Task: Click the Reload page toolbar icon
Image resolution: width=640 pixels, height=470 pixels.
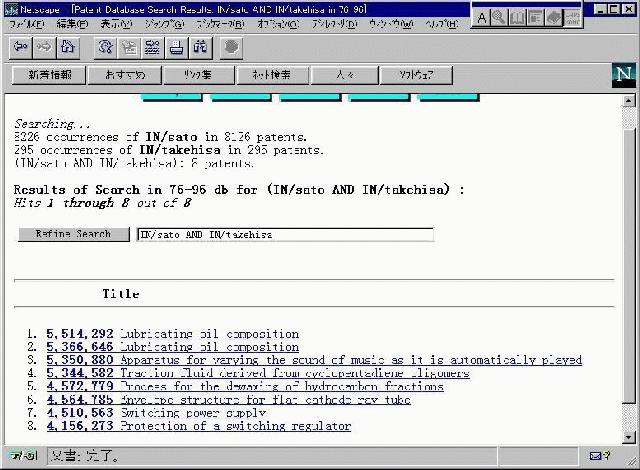Action: click(x=105, y=46)
